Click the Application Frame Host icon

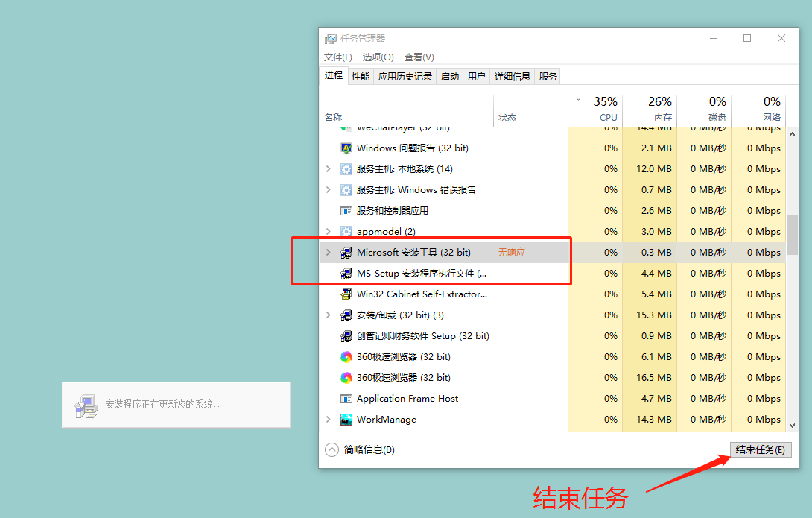(x=346, y=399)
